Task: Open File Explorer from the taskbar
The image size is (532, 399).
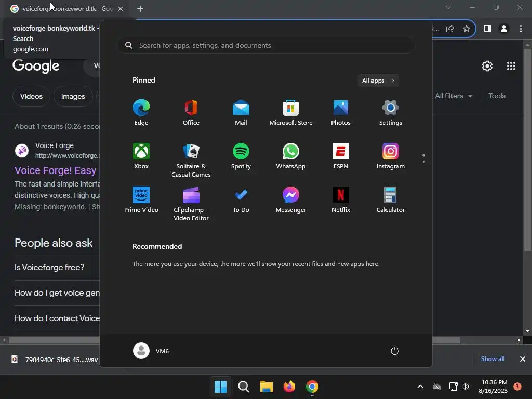Action: (267, 387)
